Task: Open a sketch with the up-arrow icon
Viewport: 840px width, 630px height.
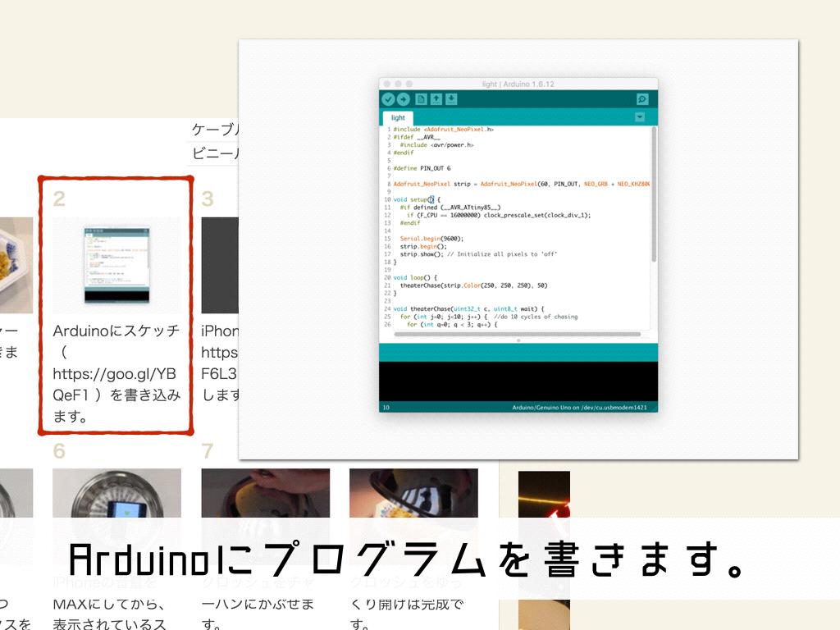Action: pos(436,99)
